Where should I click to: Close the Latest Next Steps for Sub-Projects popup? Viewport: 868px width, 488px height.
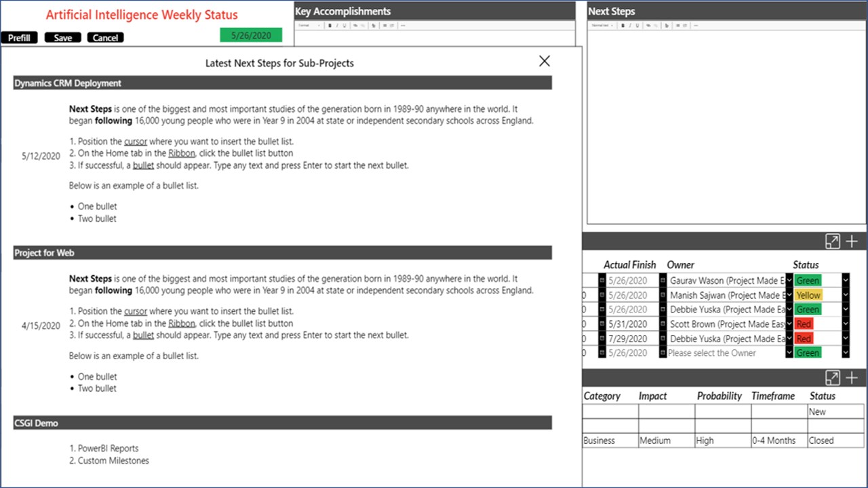[x=544, y=61]
